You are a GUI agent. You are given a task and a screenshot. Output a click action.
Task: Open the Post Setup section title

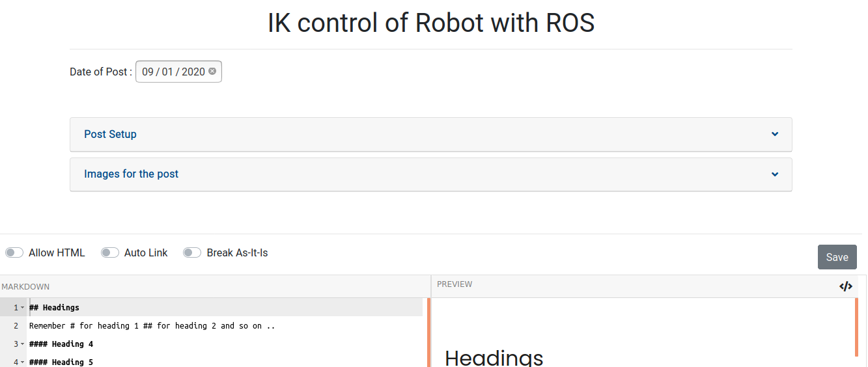point(110,134)
